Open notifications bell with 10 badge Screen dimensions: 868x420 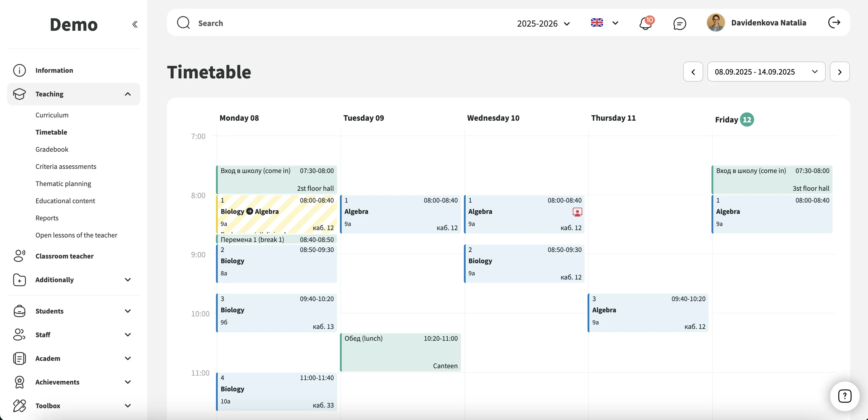click(x=646, y=23)
